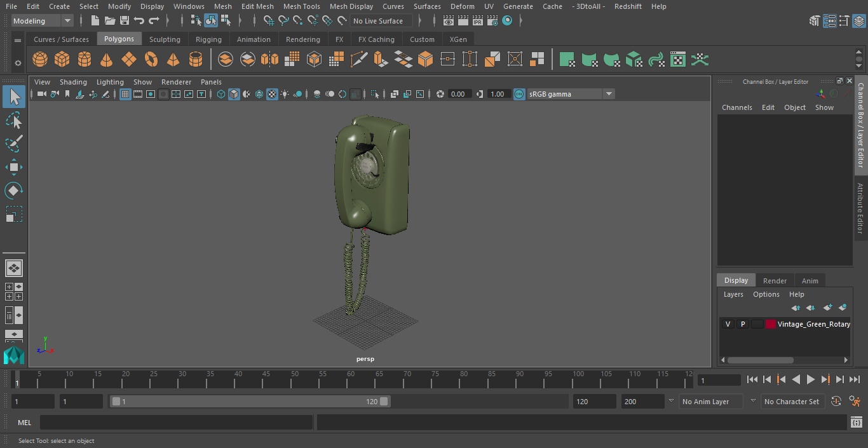Switch to the Sculpting shelf tab
The image size is (868, 448).
click(165, 39)
